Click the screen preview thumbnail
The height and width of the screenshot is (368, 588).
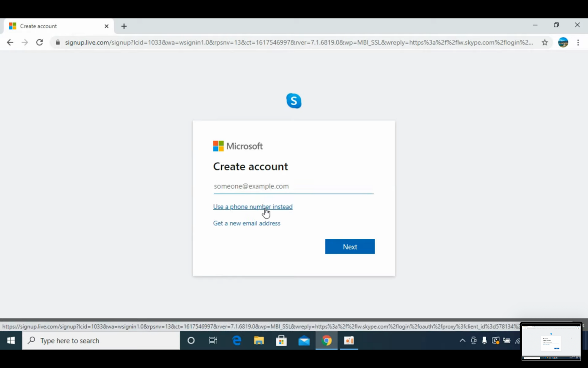(x=551, y=342)
